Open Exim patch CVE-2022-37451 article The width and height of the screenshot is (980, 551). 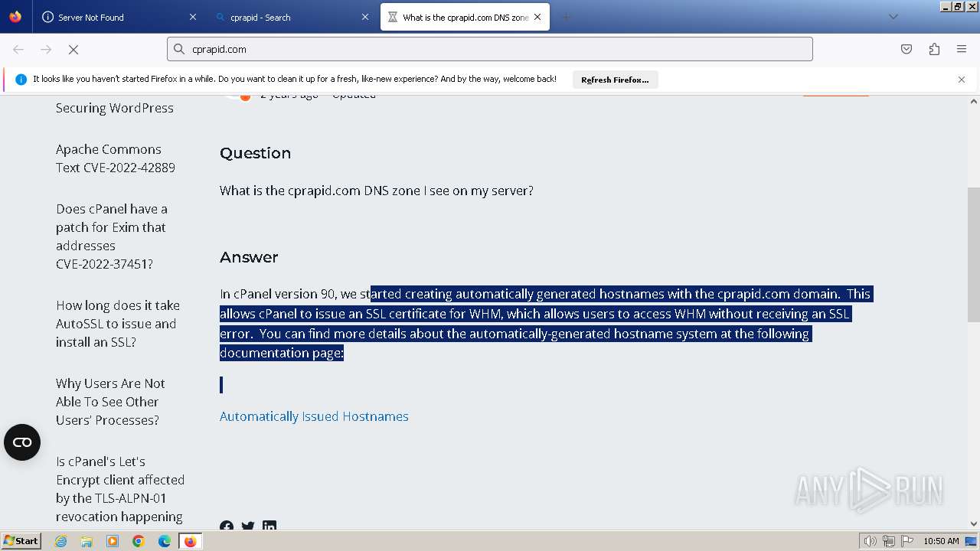pos(112,236)
